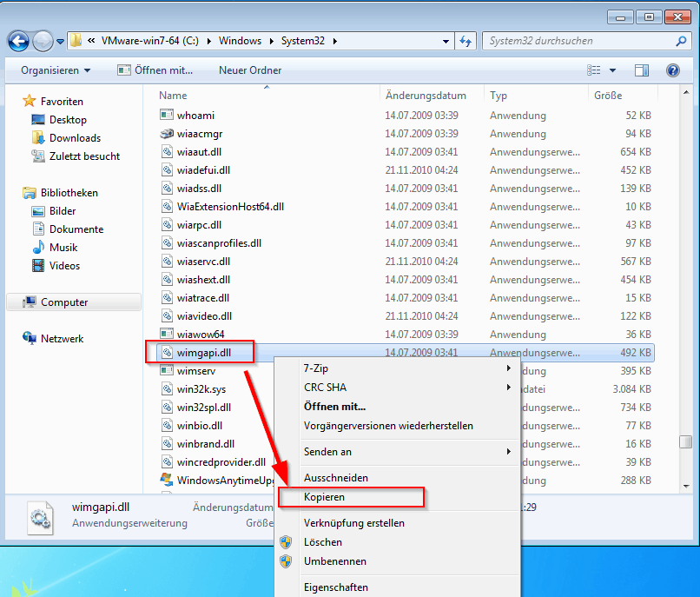Screen dimensions: 700x597
Task: Select the WindowsAnytimeUpgrade icon
Action: (167, 481)
